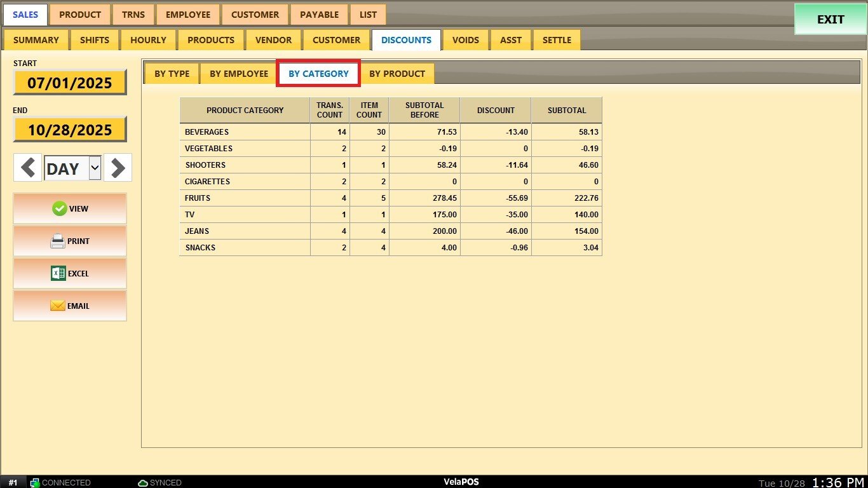The width and height of the screenshot is (868, 488).
Task: Go to previous period with left arrow
Action: click(x=28, y=168)
